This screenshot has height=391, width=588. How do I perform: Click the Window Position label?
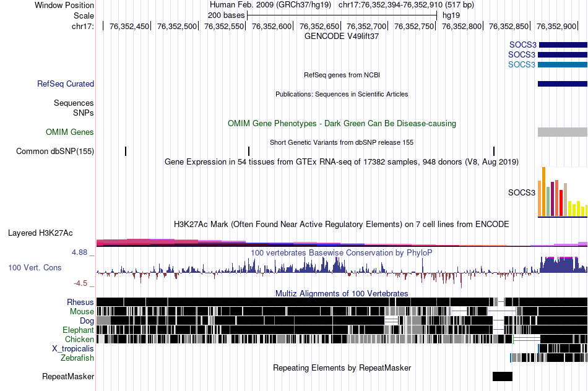[64, 5]
